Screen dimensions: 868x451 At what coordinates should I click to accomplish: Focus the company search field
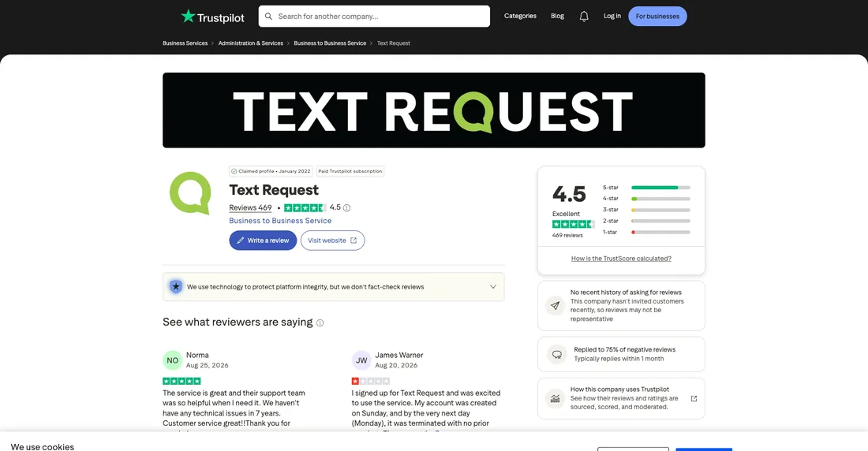374,16
